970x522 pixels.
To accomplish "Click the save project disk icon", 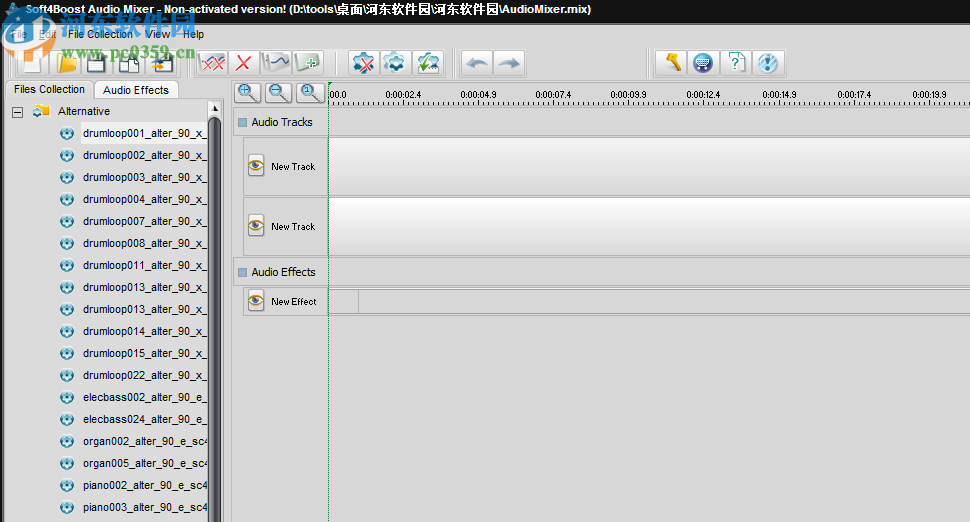I will point(96,63).
